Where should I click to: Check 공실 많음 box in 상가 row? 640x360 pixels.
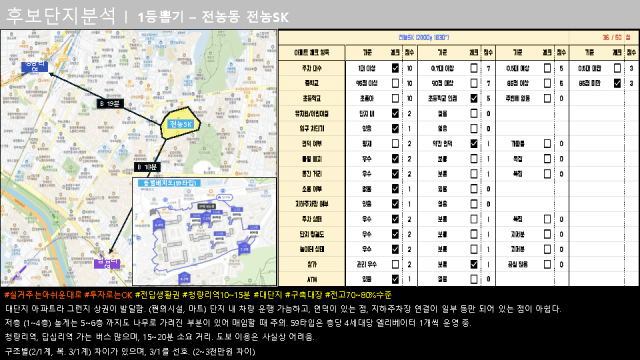547,264
